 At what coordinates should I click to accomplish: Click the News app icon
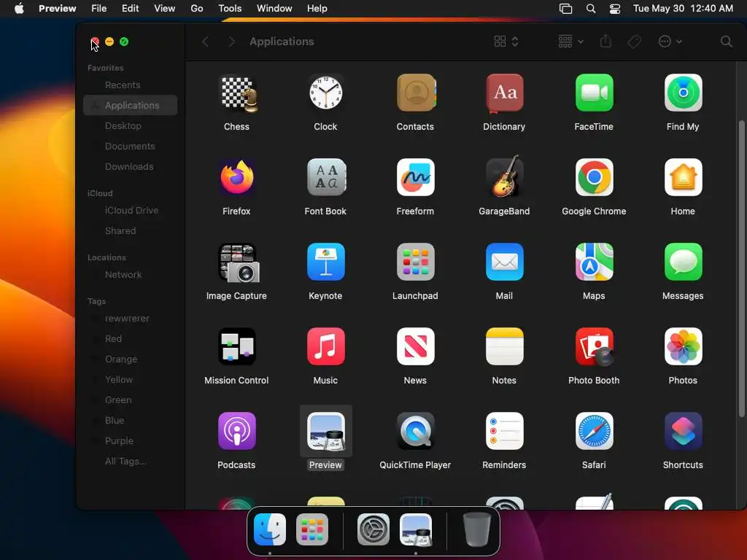[415, 346]
